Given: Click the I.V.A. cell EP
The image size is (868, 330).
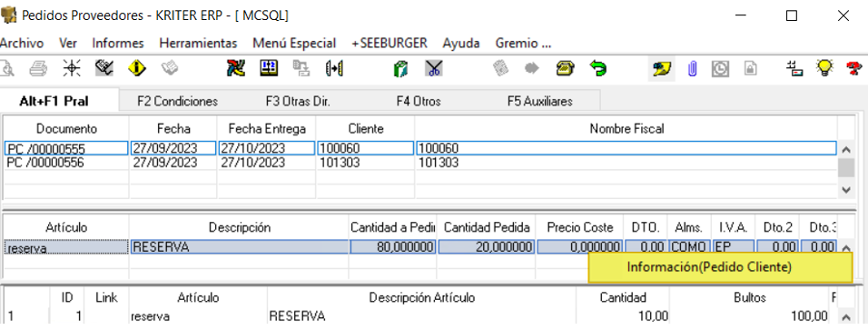Looking at the screenshot, I should (733, 246).
